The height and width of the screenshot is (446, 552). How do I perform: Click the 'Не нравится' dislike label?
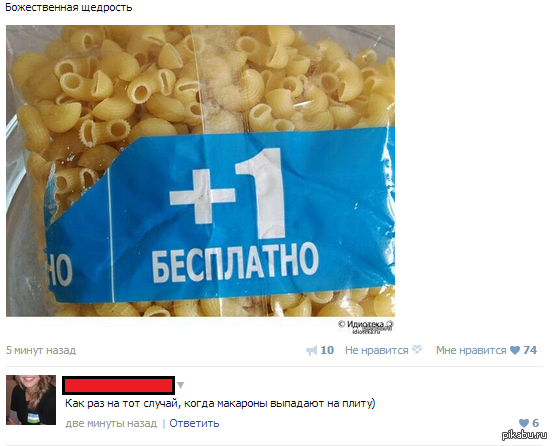377,350
